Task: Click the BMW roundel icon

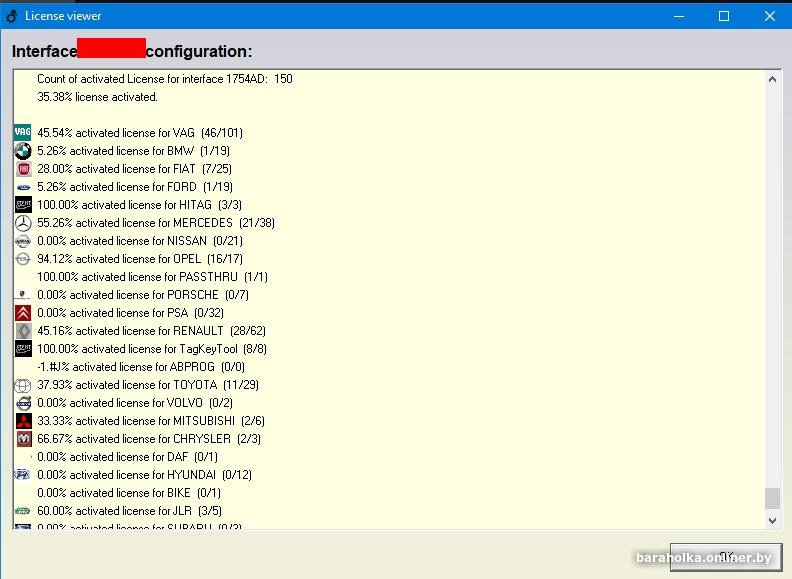Action: tap(23, 151)
